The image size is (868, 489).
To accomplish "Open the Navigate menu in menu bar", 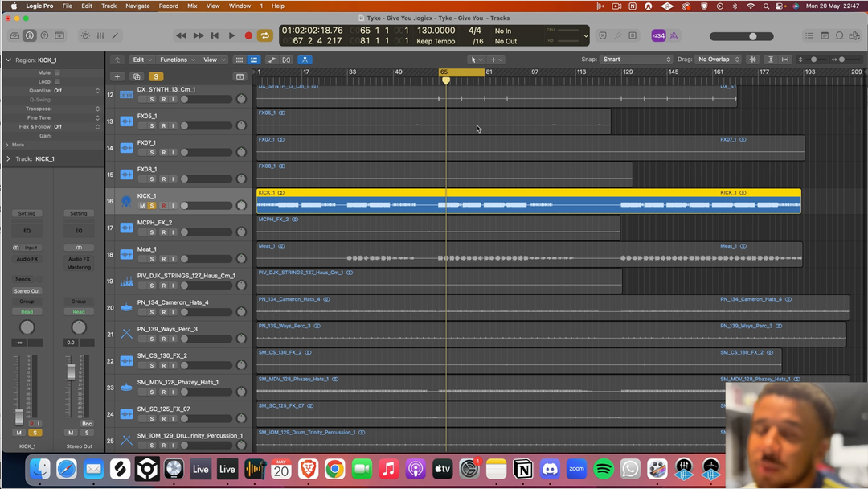I will 137,6.
